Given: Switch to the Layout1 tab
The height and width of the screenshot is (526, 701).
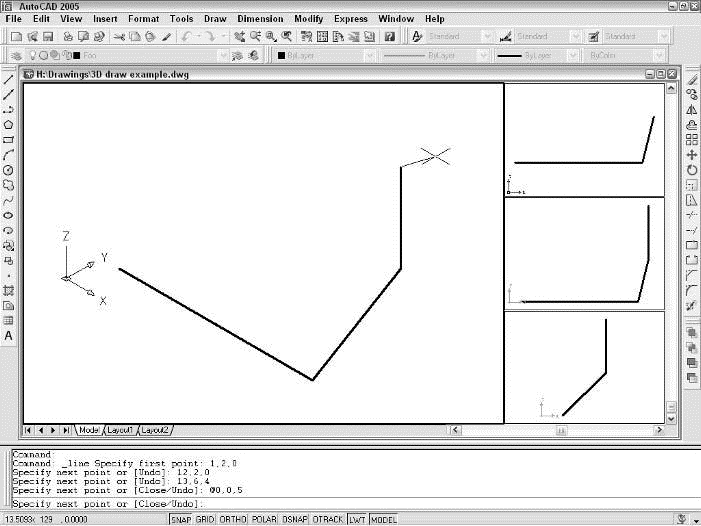Looking at the screenshot, I should pos(120,430).
